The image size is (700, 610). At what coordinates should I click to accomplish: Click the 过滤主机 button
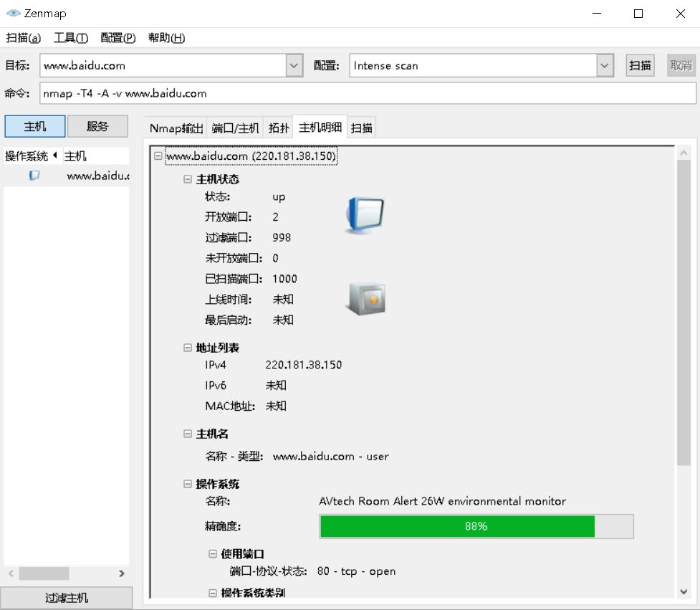click(67, 597)
